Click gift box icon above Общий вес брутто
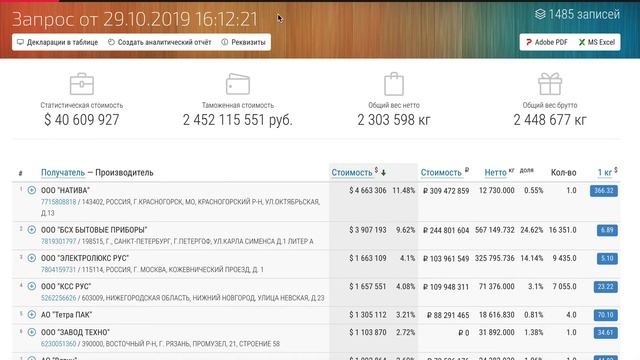The width and height of the screenshot is (640, 360). coord(550,84)
